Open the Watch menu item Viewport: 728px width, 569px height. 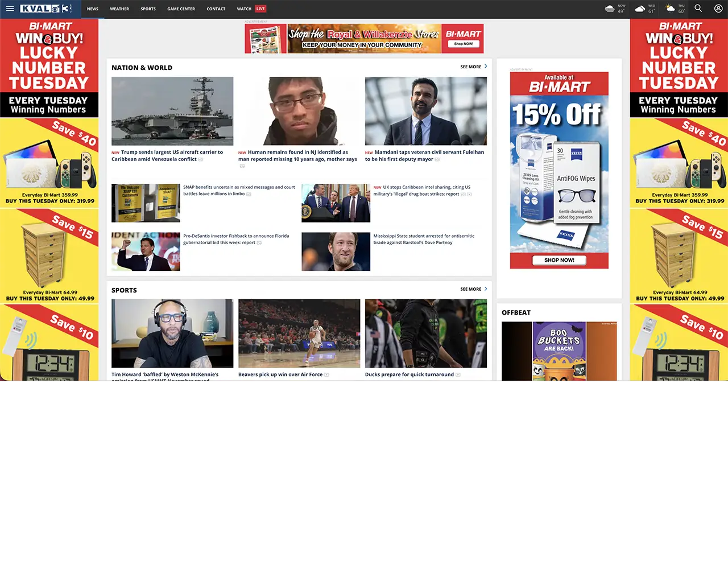click(244, 9)
